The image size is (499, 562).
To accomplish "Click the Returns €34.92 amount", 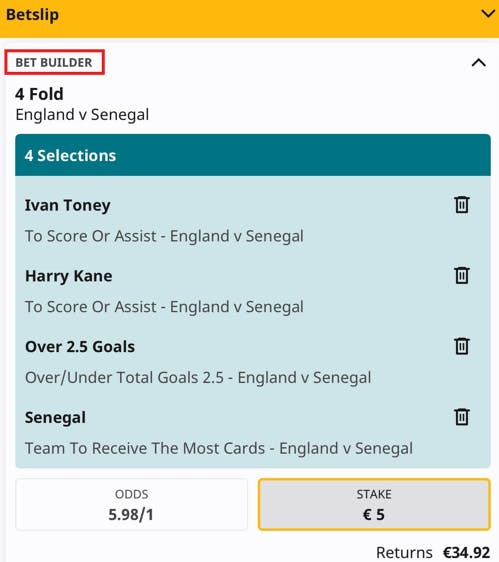I will (466, 552).
